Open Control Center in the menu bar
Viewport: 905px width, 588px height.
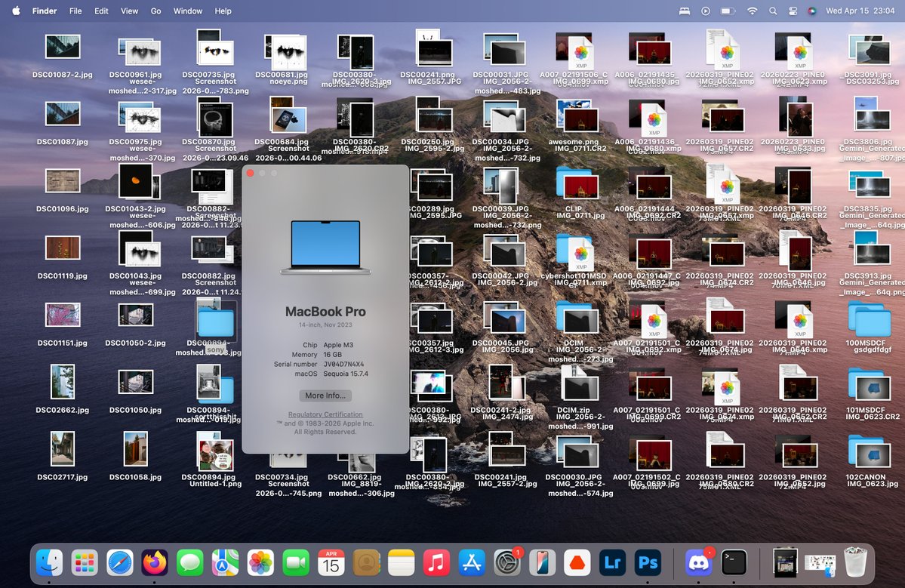coord(793,11)
